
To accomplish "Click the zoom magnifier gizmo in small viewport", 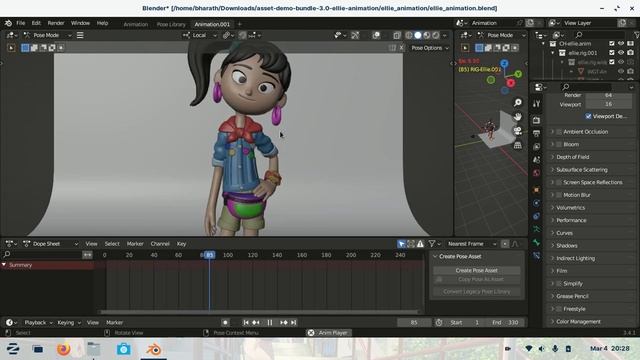I will (x=518, y=102).
